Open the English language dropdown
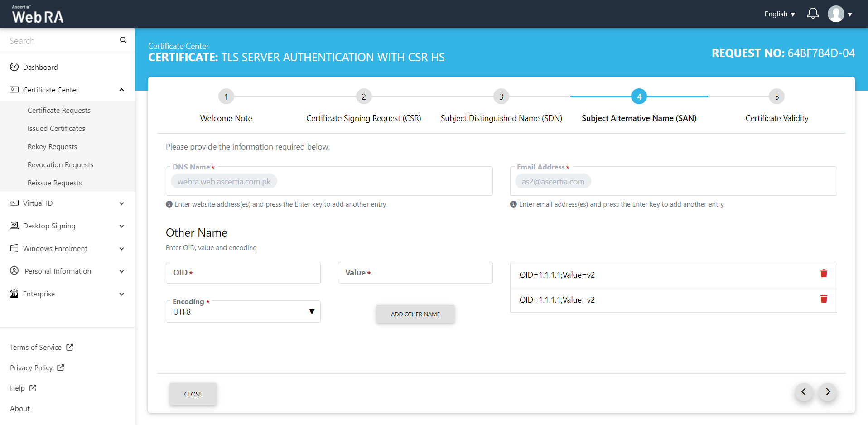This screenshot has height=425, width=868. [780, 14]
